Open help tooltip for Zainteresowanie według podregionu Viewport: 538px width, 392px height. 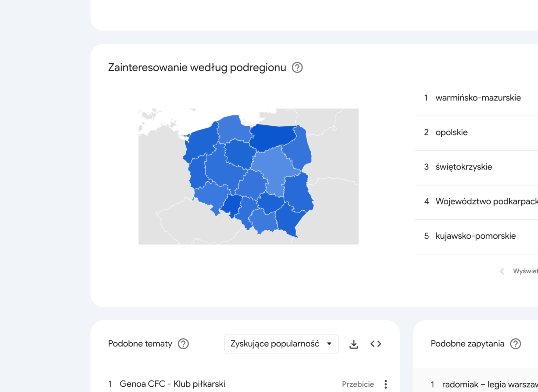(x=297, y=67)
